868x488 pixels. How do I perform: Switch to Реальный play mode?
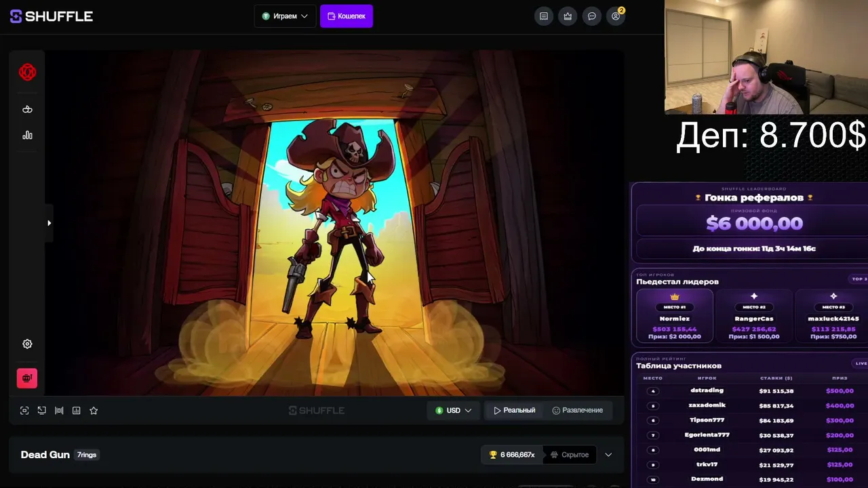(514, 410)
